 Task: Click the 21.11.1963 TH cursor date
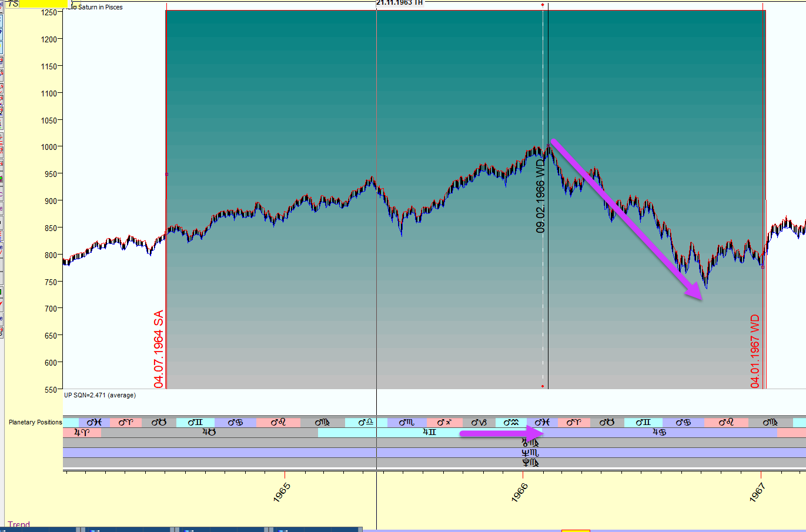(399, 3)
